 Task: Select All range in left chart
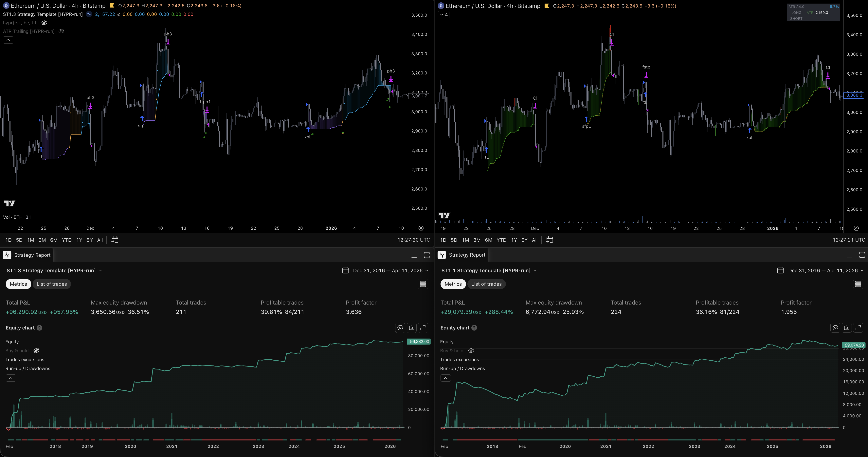coord(100,240)
